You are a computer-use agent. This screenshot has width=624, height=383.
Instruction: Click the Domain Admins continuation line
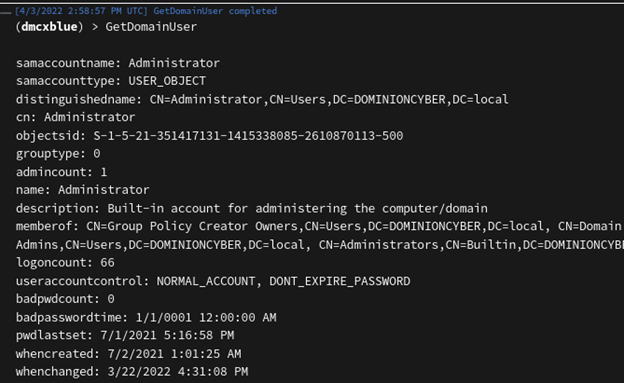pyautogui.click(x=320, y=244)
